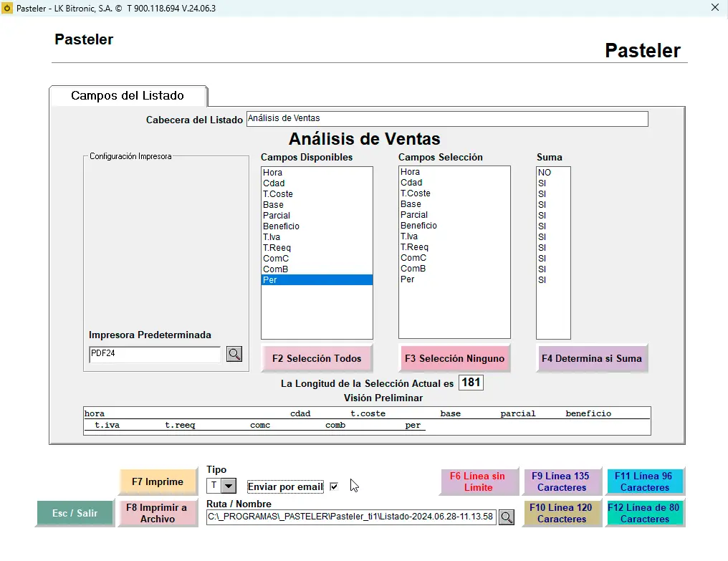Select Beneficio in Campos Disponibles list
The width and height of the screenshot is (728, 561).
[317, 226]
